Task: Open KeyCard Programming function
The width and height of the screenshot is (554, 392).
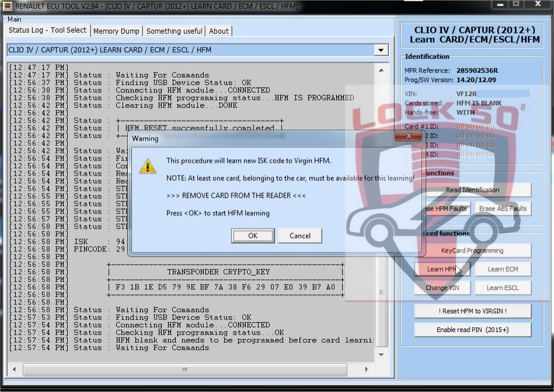Action: click(472, 250)
